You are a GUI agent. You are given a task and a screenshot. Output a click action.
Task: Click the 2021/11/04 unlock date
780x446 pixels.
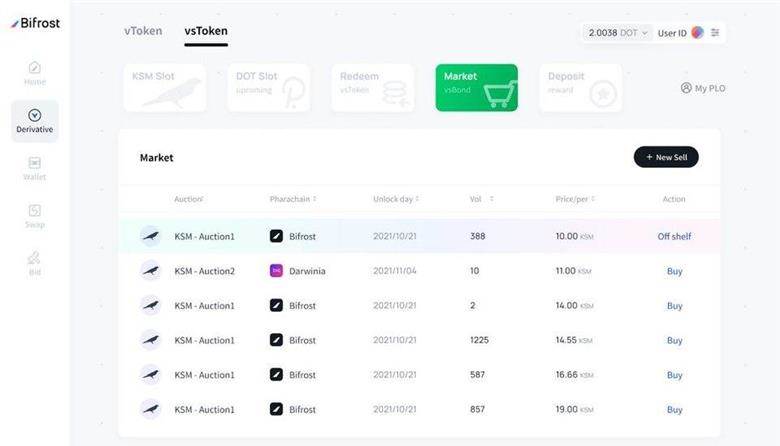coord(395,271)
